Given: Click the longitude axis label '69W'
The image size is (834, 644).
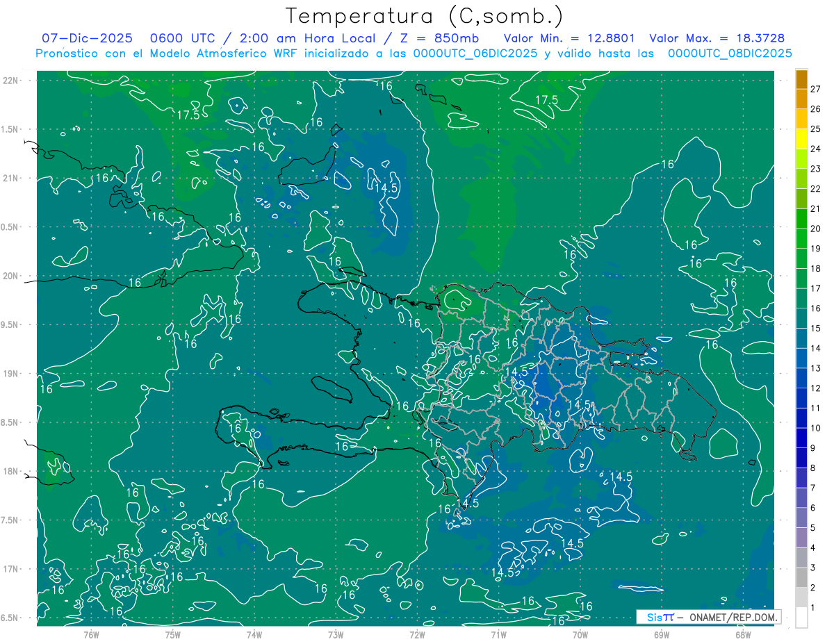Looking at the screenshot, I should pos(662,635).
